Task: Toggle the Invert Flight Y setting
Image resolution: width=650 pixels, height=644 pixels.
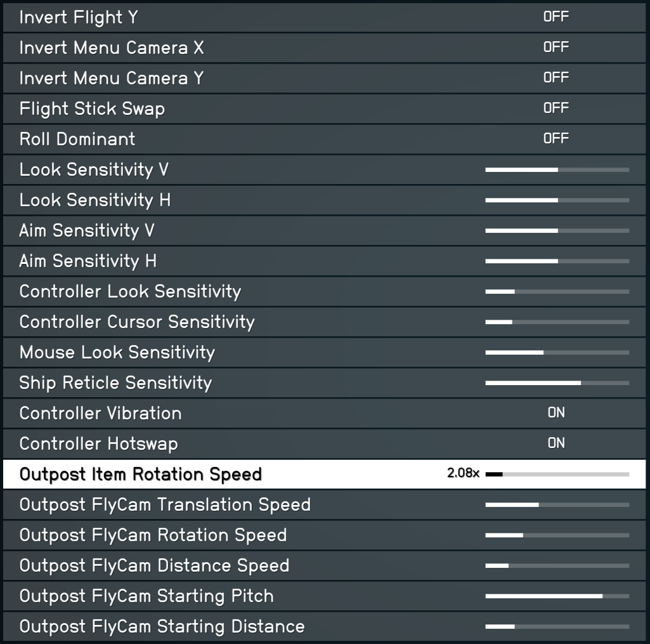Action: pos(556,17)
